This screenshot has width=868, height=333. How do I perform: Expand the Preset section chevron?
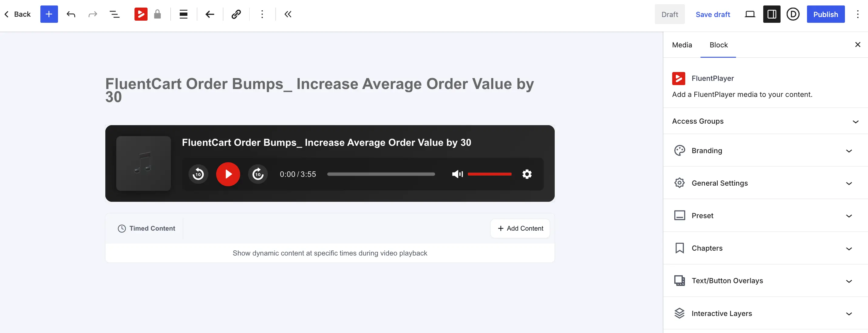(849, 216)
